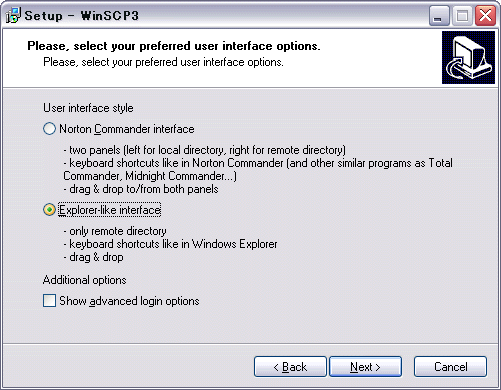501x390 pixels.
Task: Select the Norton Commander interface radio button
Action: tap(49, 129)
